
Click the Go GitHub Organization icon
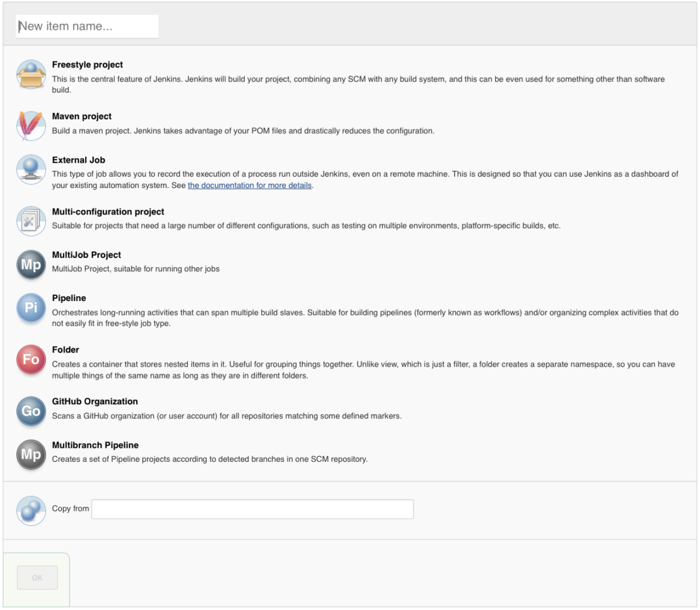pos(31,411)
